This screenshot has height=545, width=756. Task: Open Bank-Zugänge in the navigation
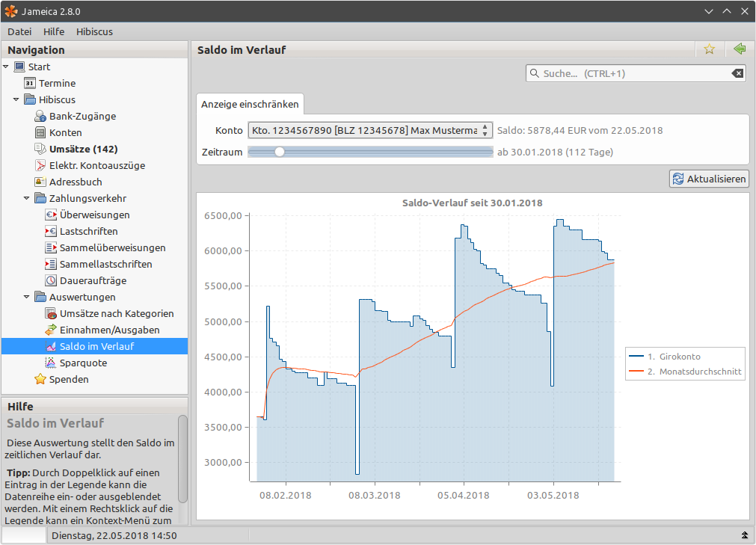pyautogui.click(x=82, y=116)
